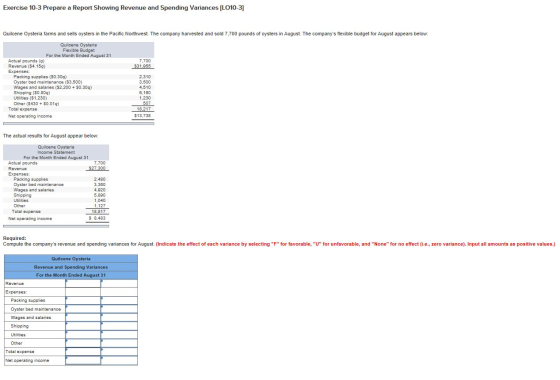
Task: Click 'Expenses:' label in the variances table
Action: coord(16,292)
